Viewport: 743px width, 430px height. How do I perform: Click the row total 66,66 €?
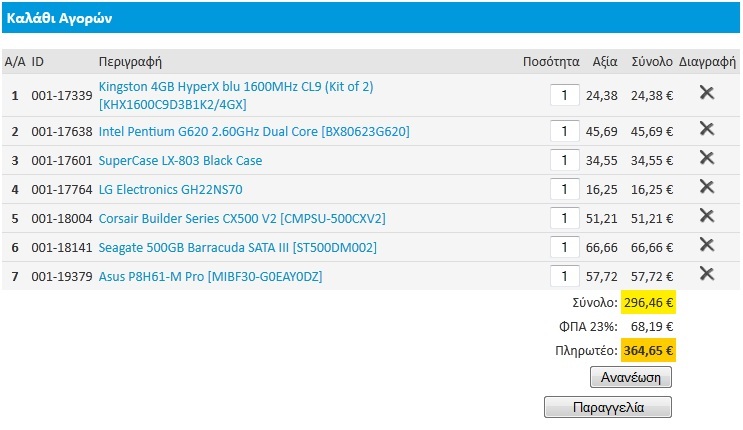point(652,247)
